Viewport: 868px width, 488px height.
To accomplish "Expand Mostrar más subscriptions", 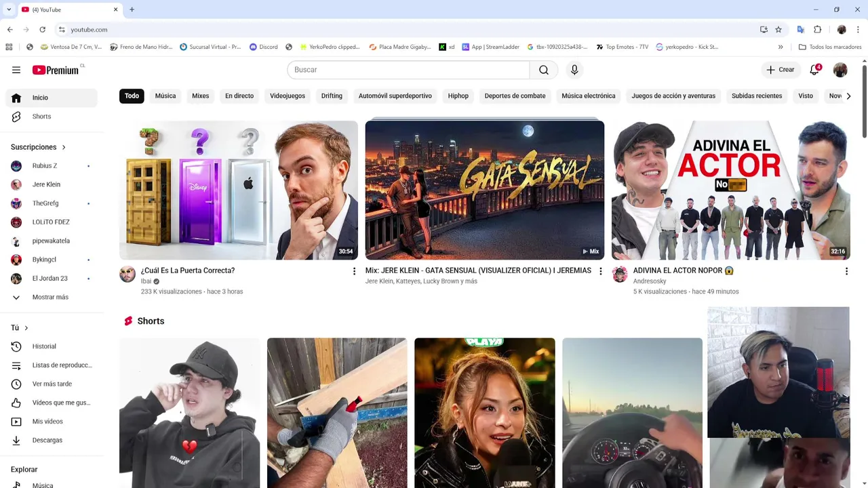I will [x=52, y=297].
